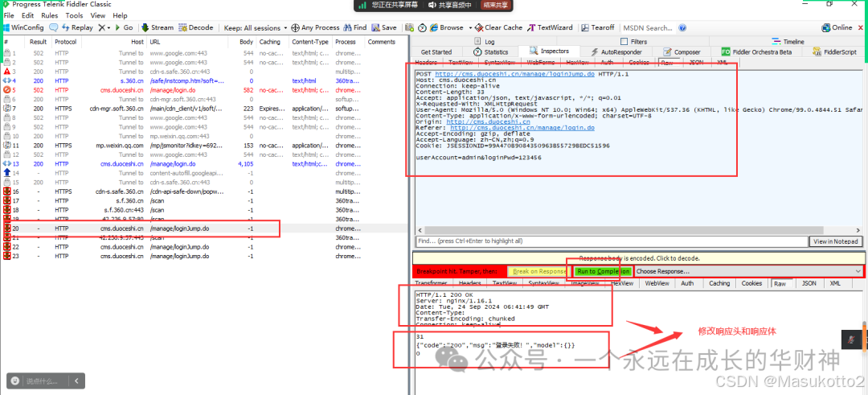Open the Remove (X) sessions dropdown
Viewport: 868px width, 395px height.
(104, 27)
